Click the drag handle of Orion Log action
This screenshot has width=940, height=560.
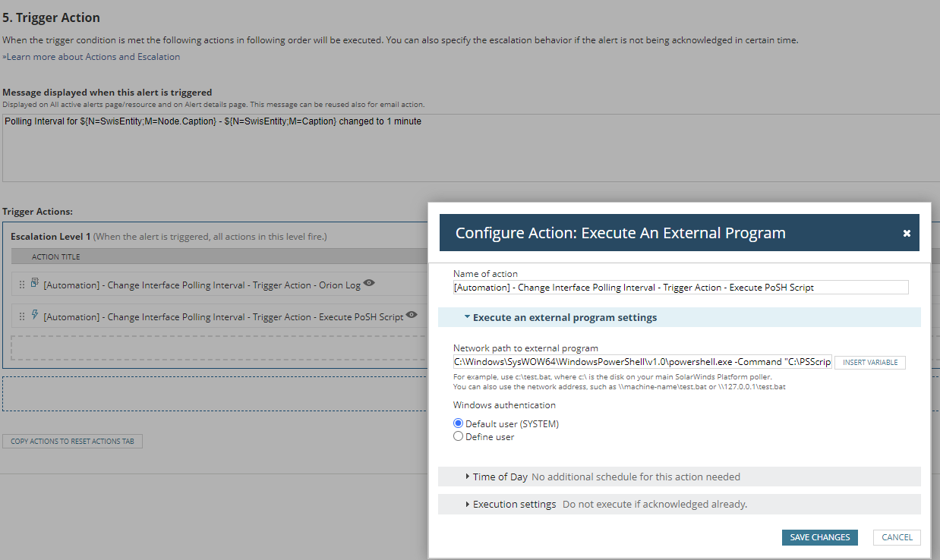click(22, 285)
